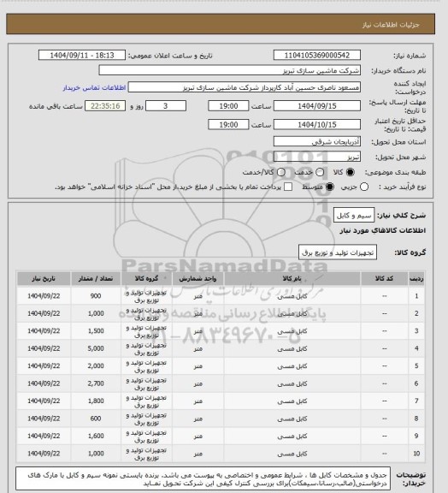Image resolution: width=448 pixels, height=493 pixels.
Task: Click the response deadline date 1404/09/15
Action: (x=317, y=106)
